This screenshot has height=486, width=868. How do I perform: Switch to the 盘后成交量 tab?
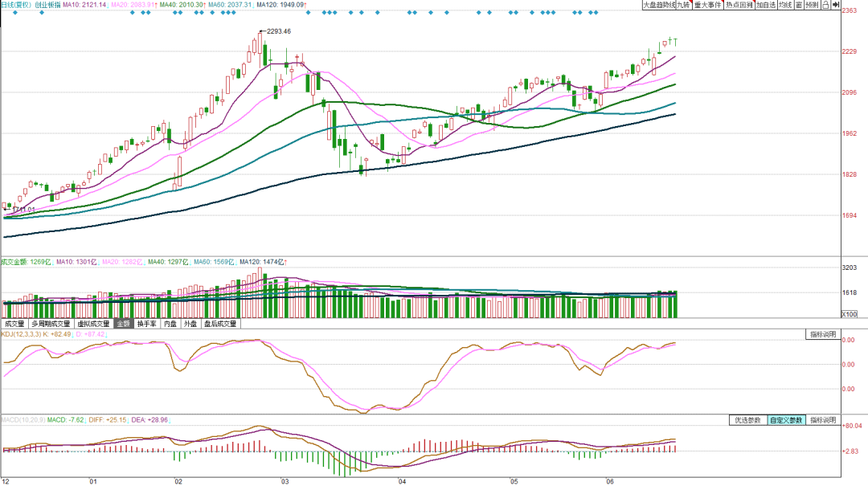click(x=220, y=324)
